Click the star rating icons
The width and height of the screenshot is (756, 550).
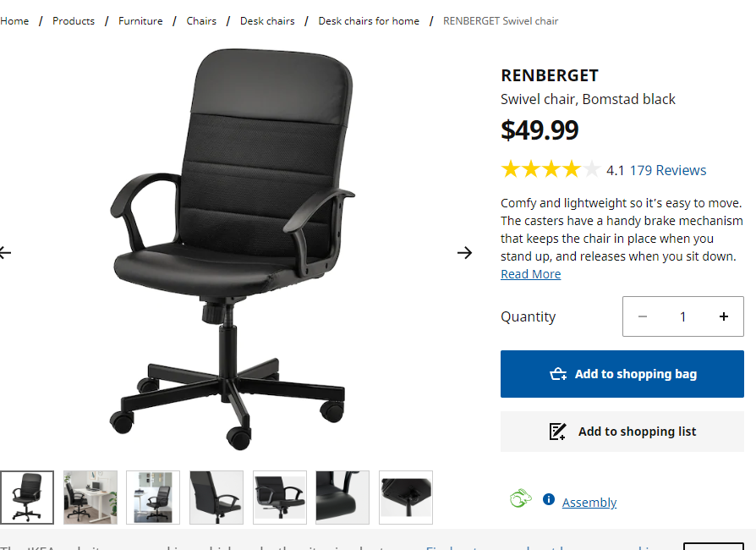[x=551, y=170]
